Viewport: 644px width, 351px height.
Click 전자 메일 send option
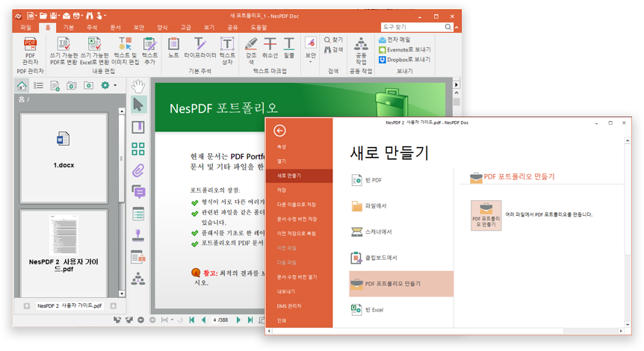[x=394, y=40]
